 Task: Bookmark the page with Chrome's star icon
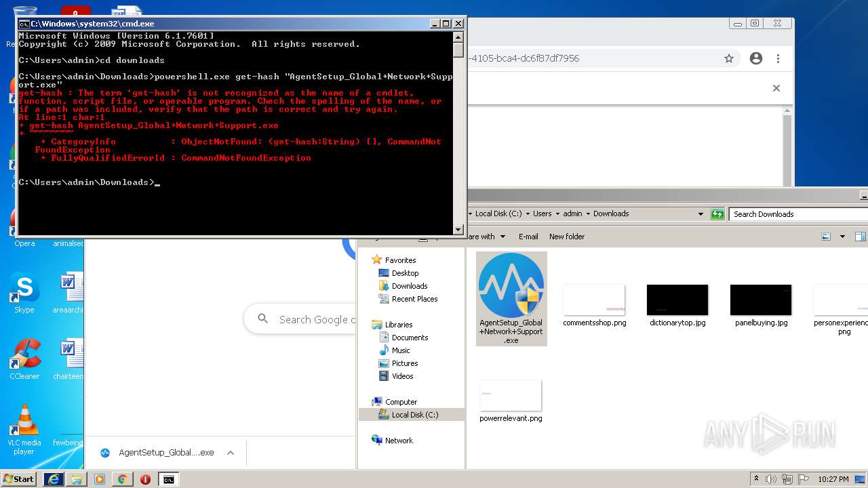pos(729,58)
